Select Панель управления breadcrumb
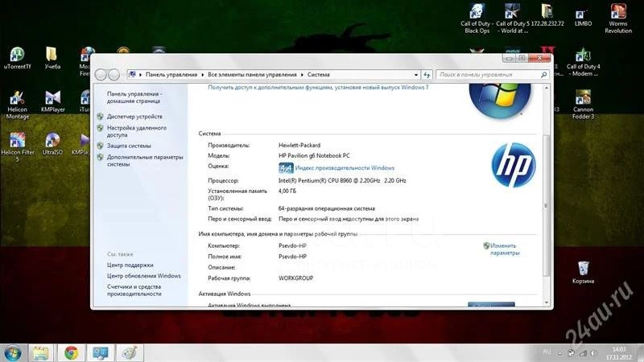Viewport: 644px width, 362px height. point(171,75)
